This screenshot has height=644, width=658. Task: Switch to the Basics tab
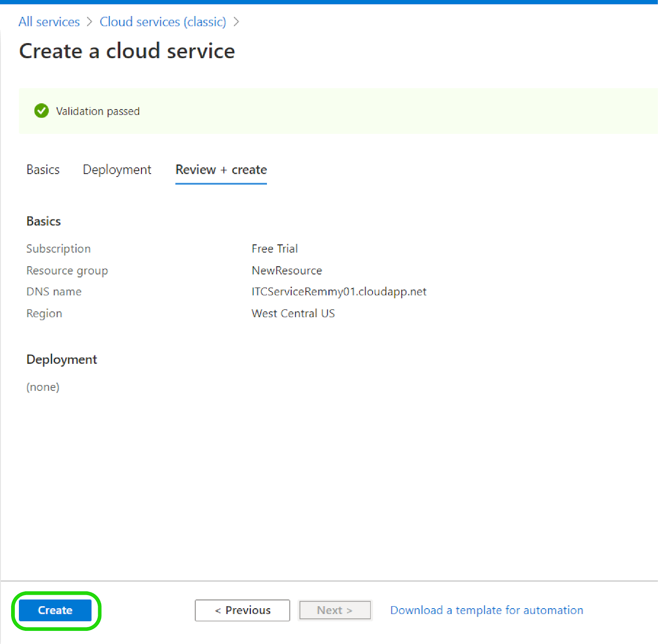[43, 170]
